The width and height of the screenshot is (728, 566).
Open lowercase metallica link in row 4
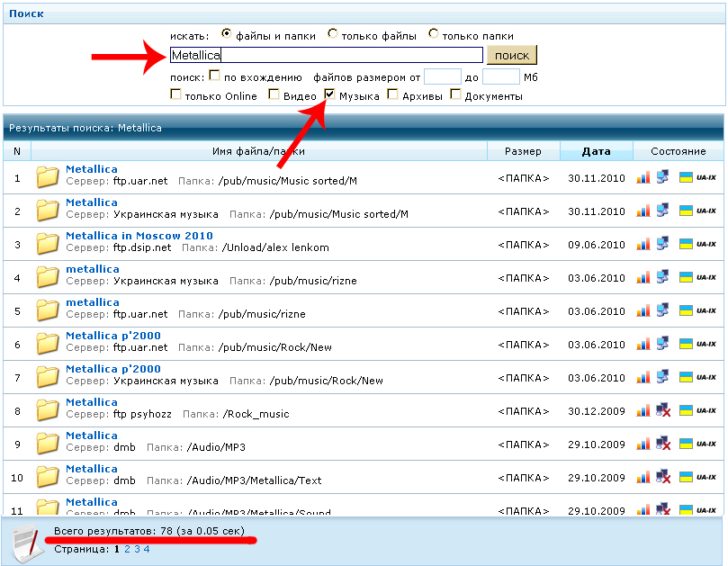coord(93,269)
